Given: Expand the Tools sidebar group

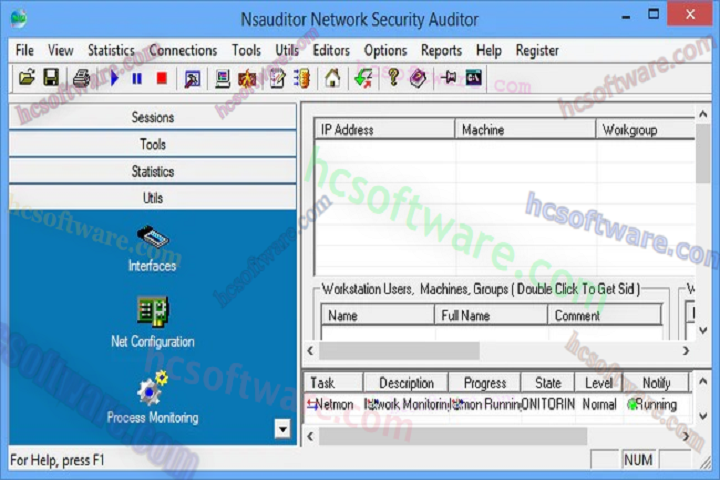Looking at the screenshot, I should coord(152,144).
